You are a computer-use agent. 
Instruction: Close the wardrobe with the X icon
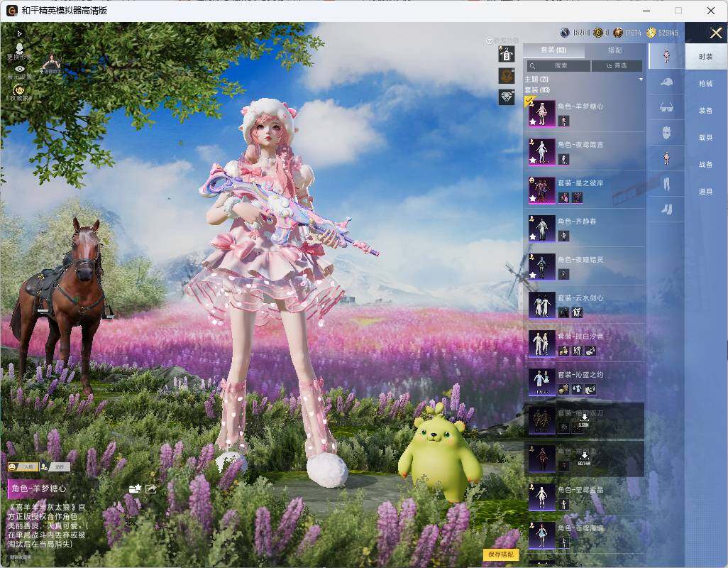(715, 33)
